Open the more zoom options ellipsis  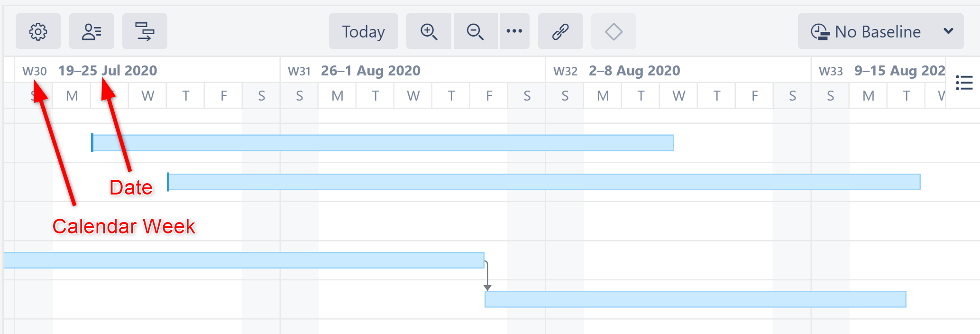[x=515, y=31]
